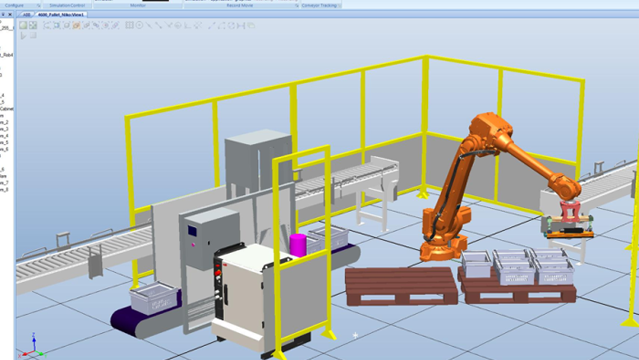The height and width of the screenshot is (360, 639).
Task: Select the Curve selection level icon
Action: (47, 25)
